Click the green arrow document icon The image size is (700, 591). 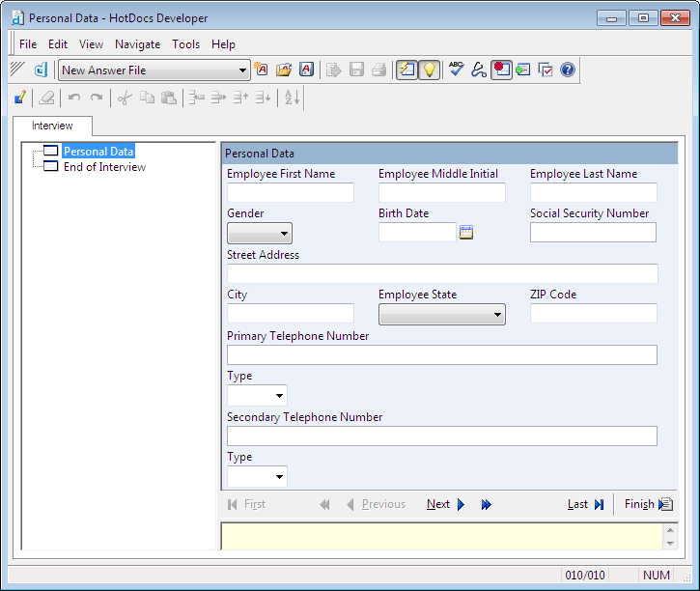[x=522, y=70]
